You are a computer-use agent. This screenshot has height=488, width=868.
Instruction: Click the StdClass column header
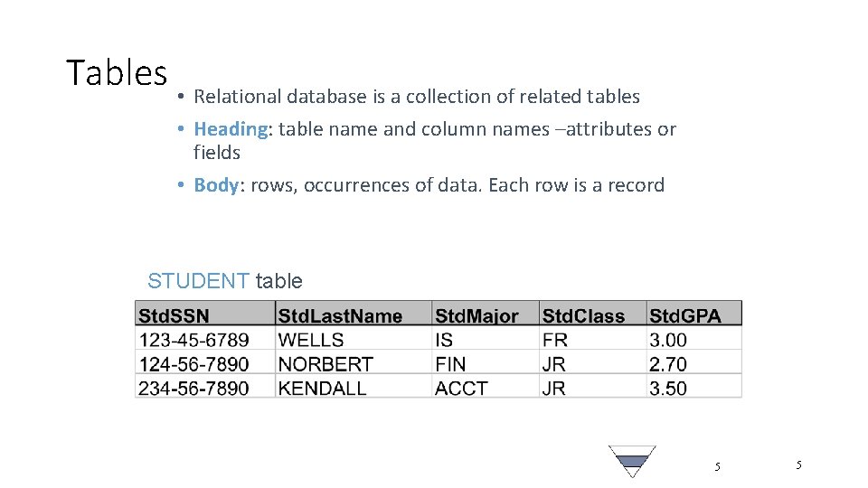(x=583, y=315)
